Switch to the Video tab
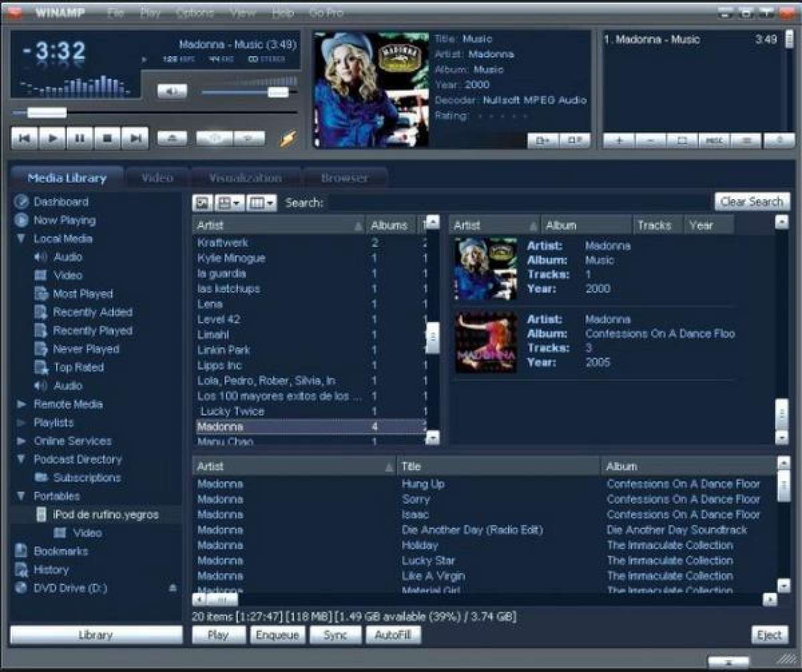 (x=157, y=178)
